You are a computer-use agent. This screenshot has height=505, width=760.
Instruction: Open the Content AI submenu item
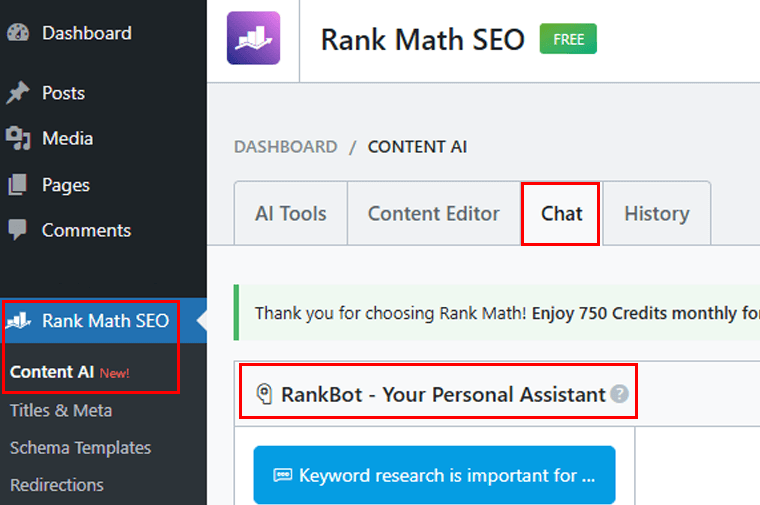point(52,372)
